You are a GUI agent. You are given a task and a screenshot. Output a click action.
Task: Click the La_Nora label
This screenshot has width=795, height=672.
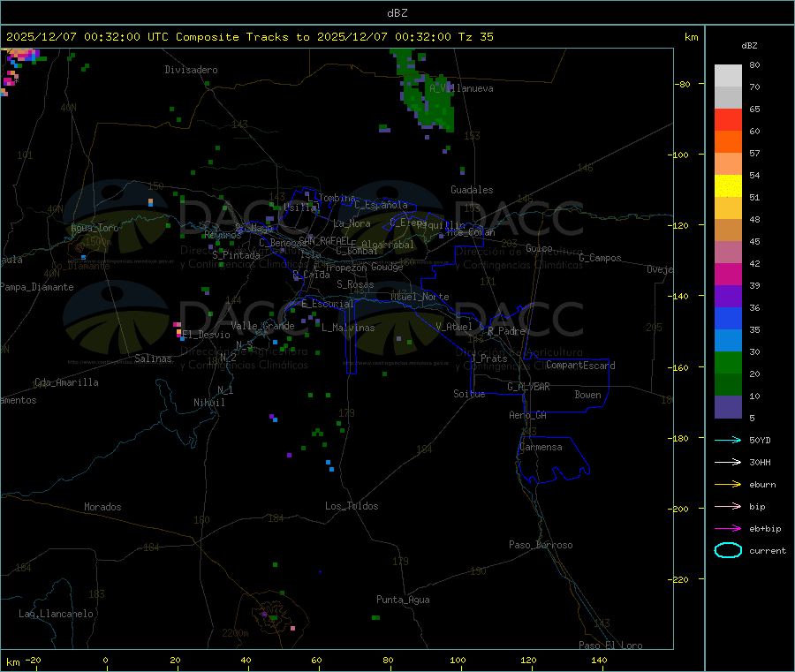352,223
